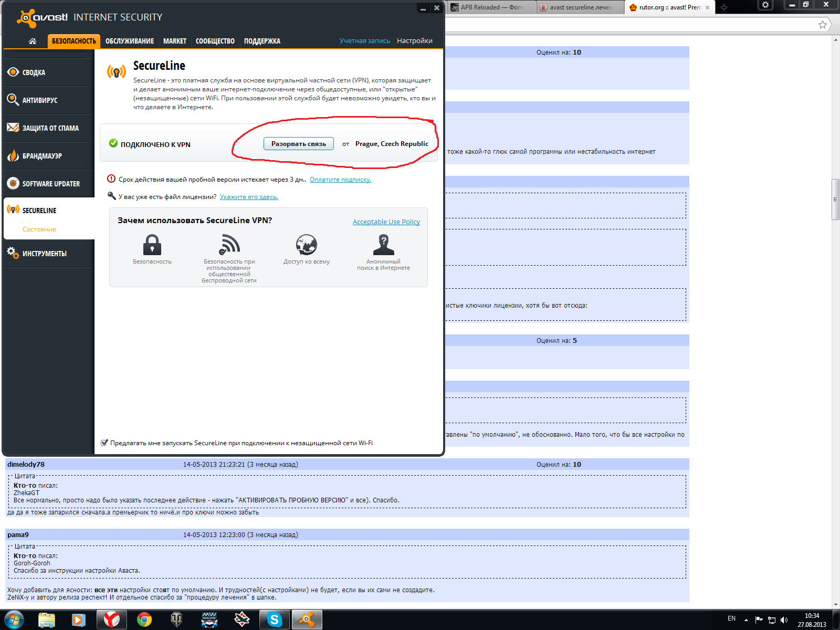
Task: Show hidden tray icons arrow
Action: [746, 620]
